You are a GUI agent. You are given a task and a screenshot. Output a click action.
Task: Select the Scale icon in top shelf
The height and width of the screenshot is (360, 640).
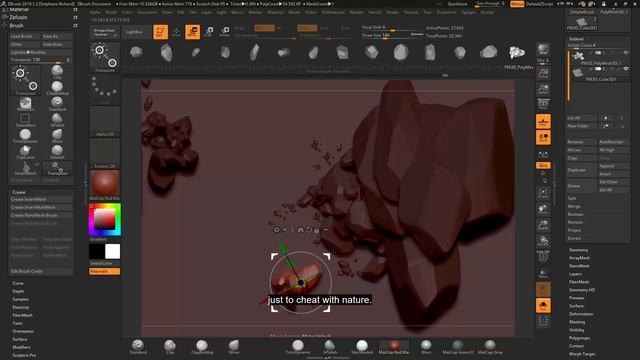pos(209,32)
